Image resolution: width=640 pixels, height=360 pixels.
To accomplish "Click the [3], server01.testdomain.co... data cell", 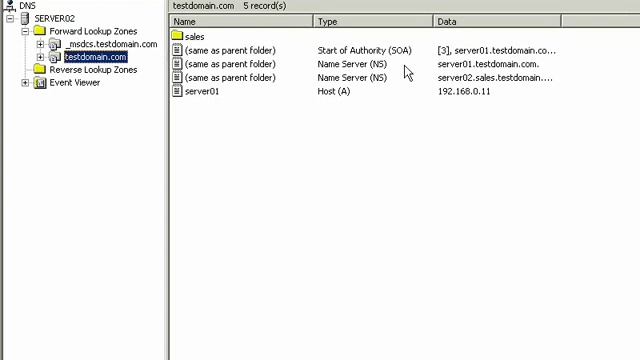I will (x=496, y=51).
